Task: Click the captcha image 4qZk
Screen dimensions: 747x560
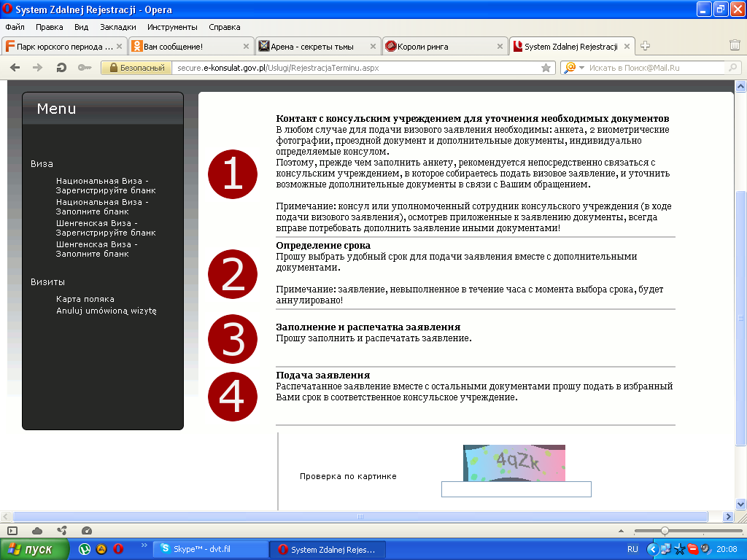Action: pos(514,463)
